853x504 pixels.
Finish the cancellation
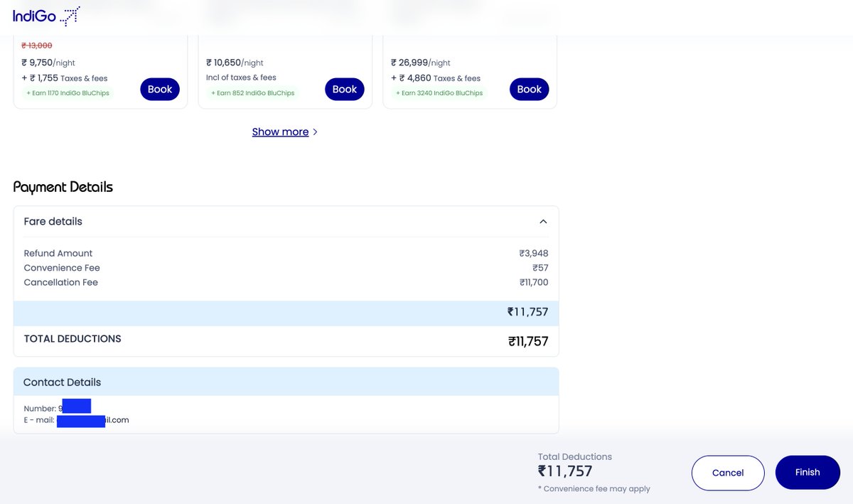tap(808, 472)
